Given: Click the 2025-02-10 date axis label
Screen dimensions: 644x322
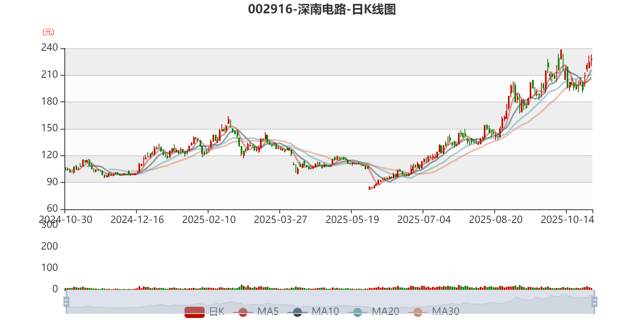Looking at the screenshot, I should click(x=209, y=219).
